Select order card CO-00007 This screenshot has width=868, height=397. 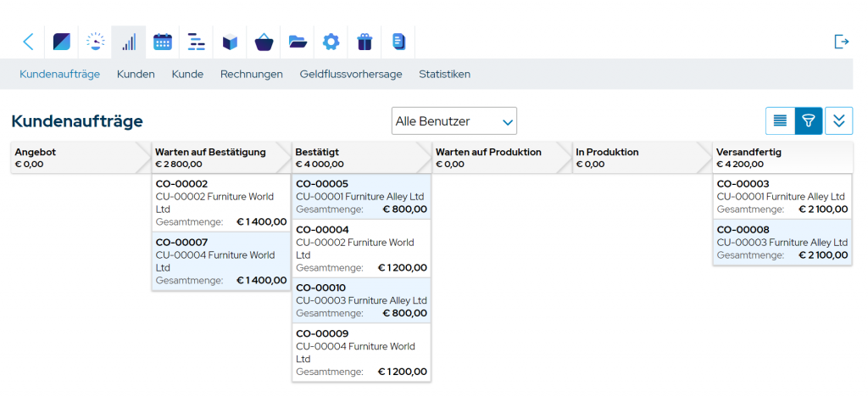click(x=181, y=243)
